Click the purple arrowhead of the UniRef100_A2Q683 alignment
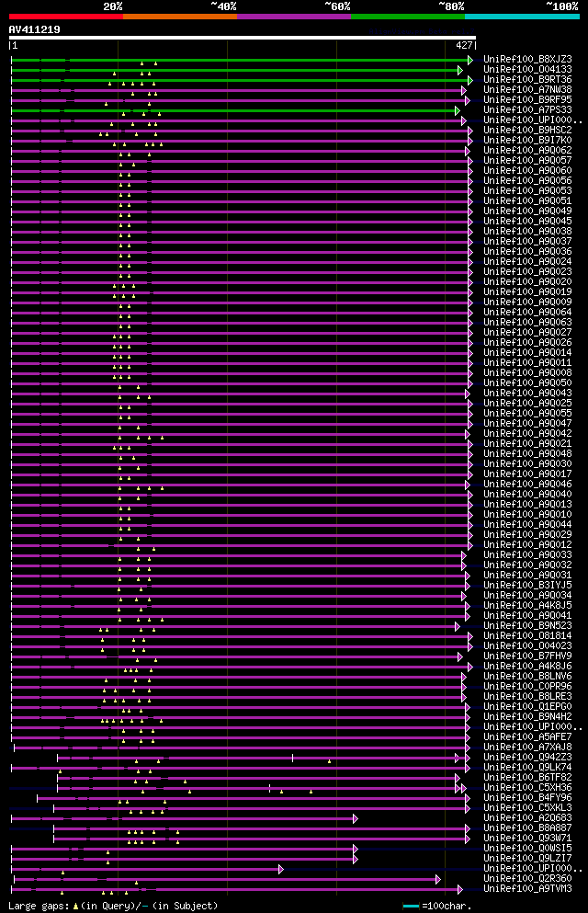Screen dimensions: 588x913 (356, 818)
